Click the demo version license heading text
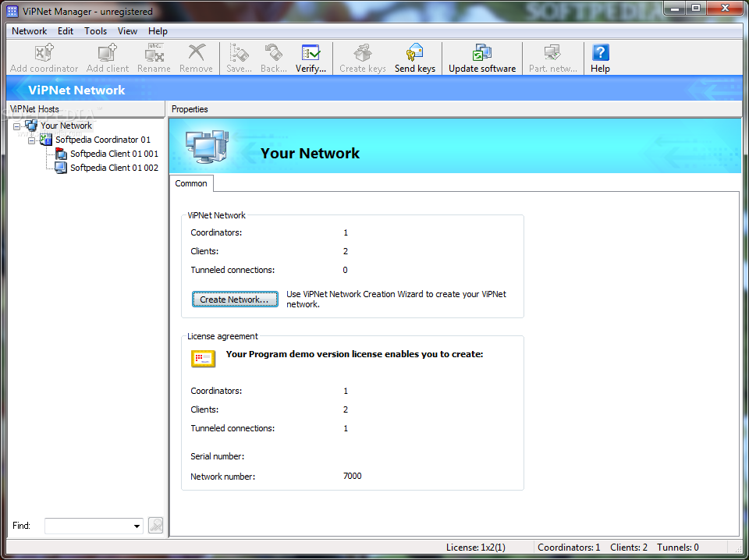The image size is (749, 560). (x=354, y=354)
